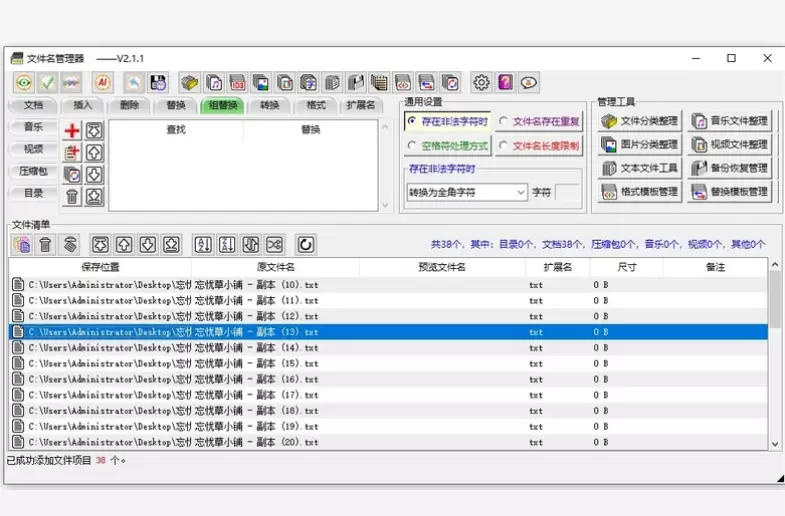Switch to the 删除 tab
The image size is (785, 516).
pyautogui.click(x=129, y=105)
